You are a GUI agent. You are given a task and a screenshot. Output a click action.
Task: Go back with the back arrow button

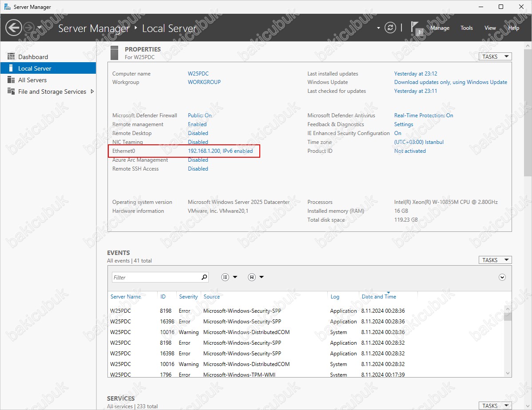point(14,28)
